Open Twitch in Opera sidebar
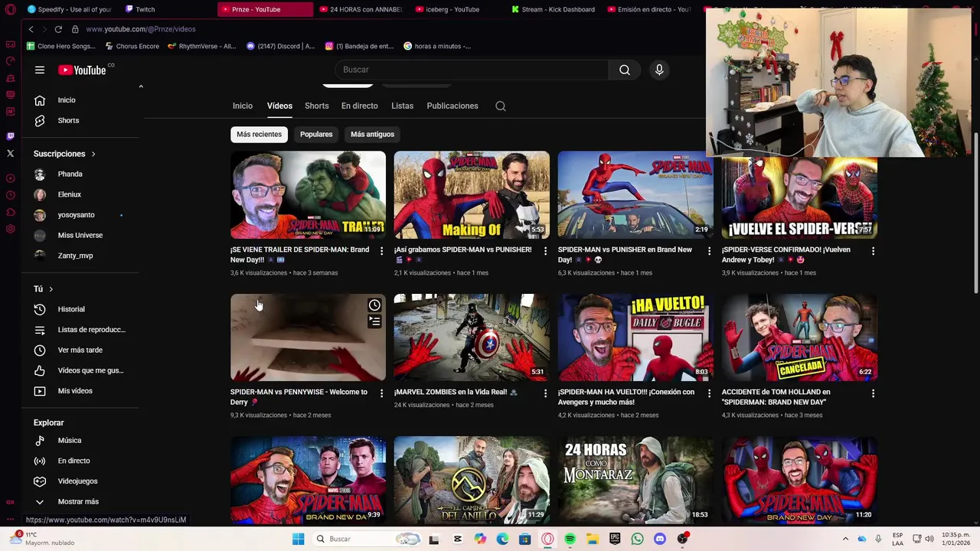 pos(10,136)
